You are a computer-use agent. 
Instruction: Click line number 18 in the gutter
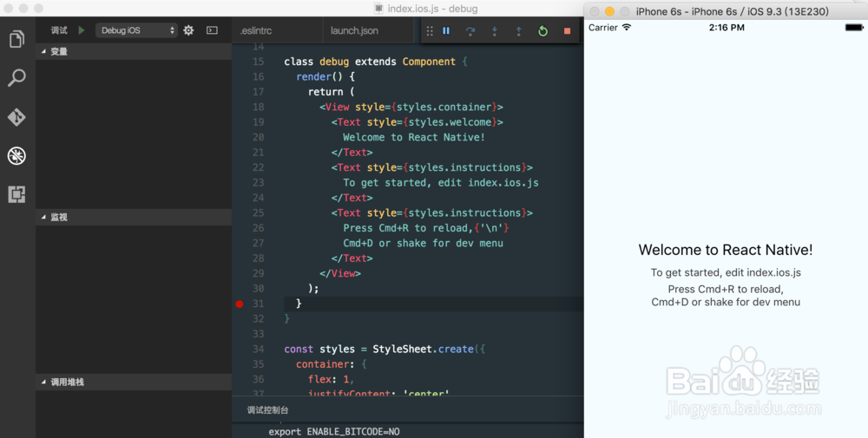click(259, 107)
